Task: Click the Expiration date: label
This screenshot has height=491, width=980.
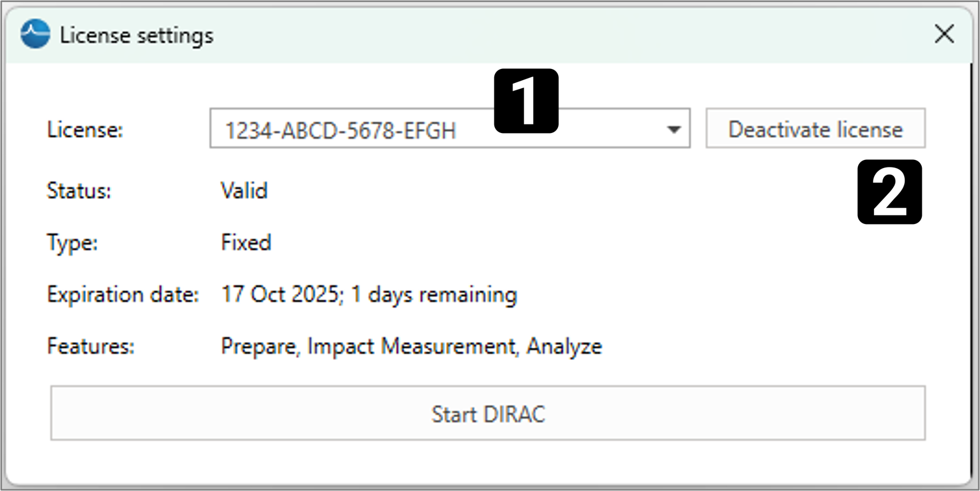Action: pos(123,294)
